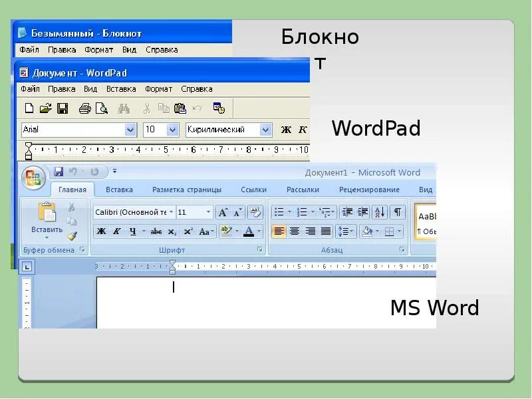532x399 pixels.
Task: Open Справка menu in WordPad window
Action: (197, 89)
